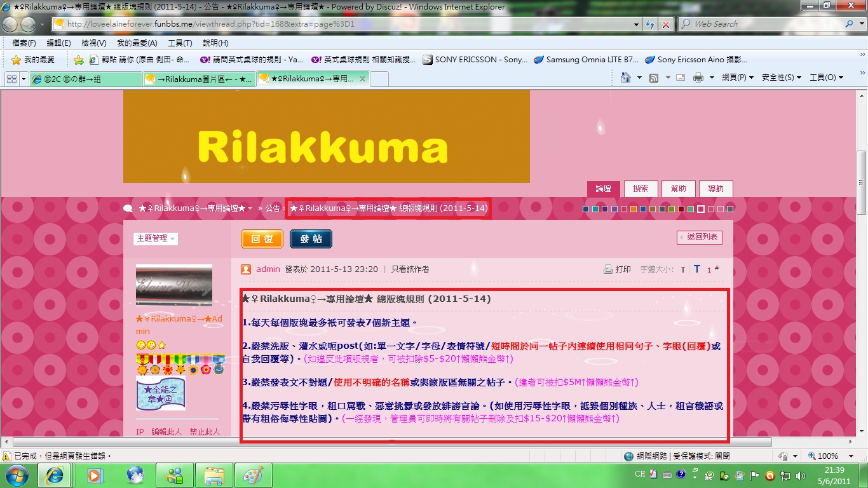Click the browser Back arrow button
Viewport: 868px width, 488px height.
coord(11,24)
